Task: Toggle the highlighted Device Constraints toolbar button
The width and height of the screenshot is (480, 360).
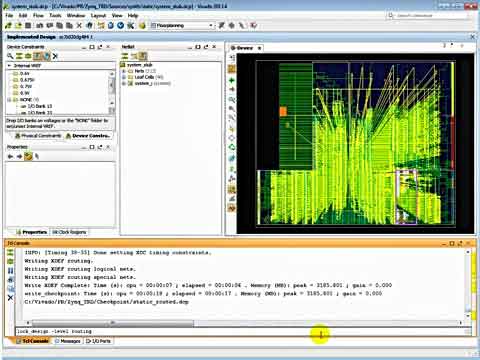Action: point(38,56)
